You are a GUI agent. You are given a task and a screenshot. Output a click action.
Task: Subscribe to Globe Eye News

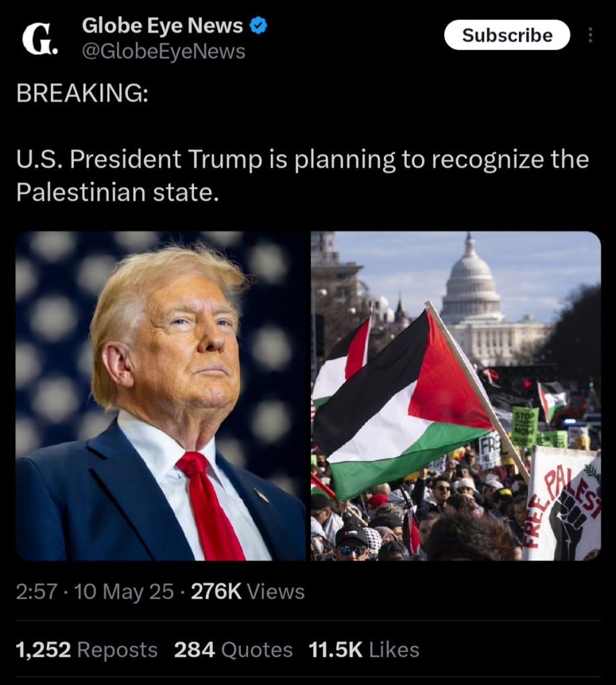pos(507,35)
